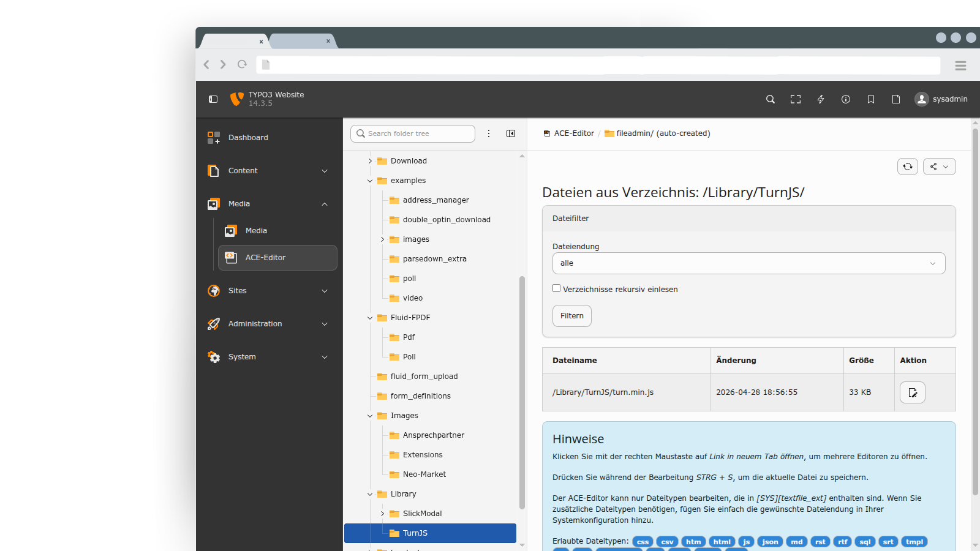980x551 pixels.
Task: Open the system information icon
Action: pos(846,99)
